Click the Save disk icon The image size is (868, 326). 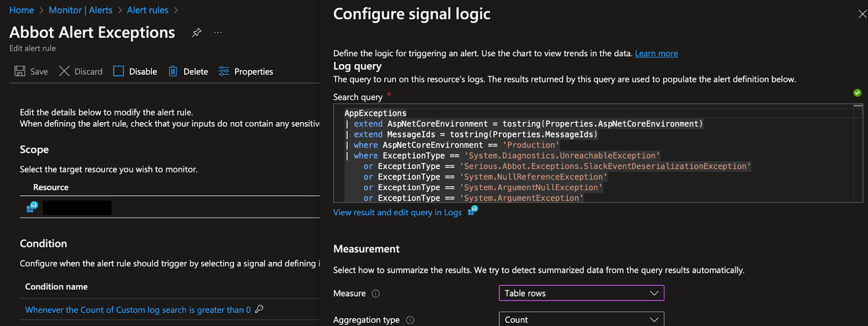point(20,71)
